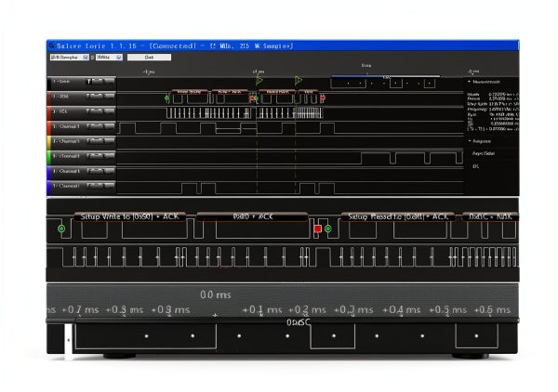Click the '+0.5 ms' ruler tick label

447,310
